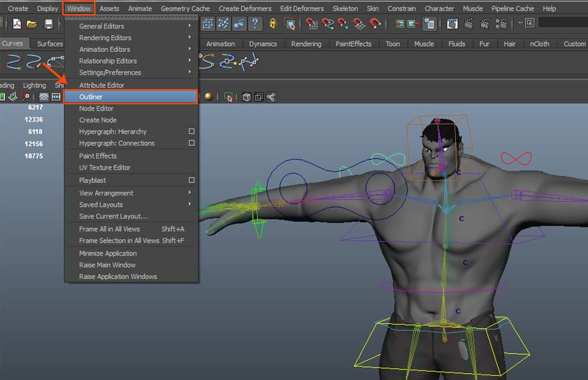Viewport: 588px width, 380px height.
Task: Click option box next to Hypergraph: Hierarchy
Action: point(192,131)
